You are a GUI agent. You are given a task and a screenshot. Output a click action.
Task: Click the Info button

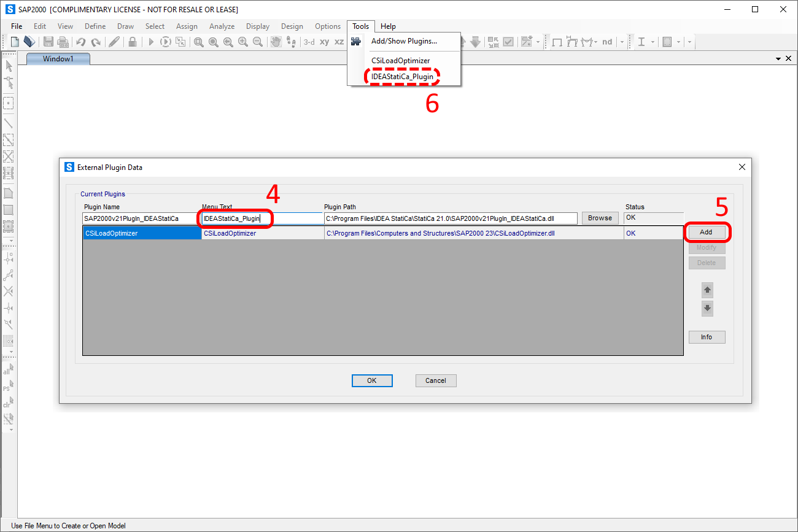click(707, 337)
